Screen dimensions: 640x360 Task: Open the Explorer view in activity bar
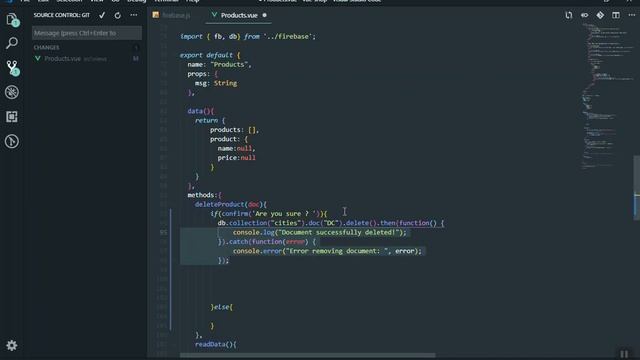(12, 20)
